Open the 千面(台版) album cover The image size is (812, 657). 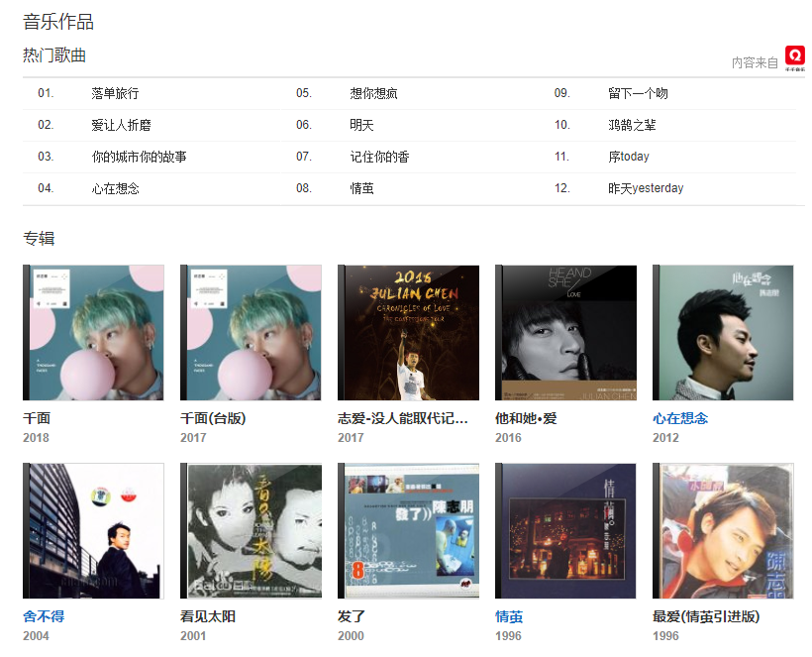251,333
